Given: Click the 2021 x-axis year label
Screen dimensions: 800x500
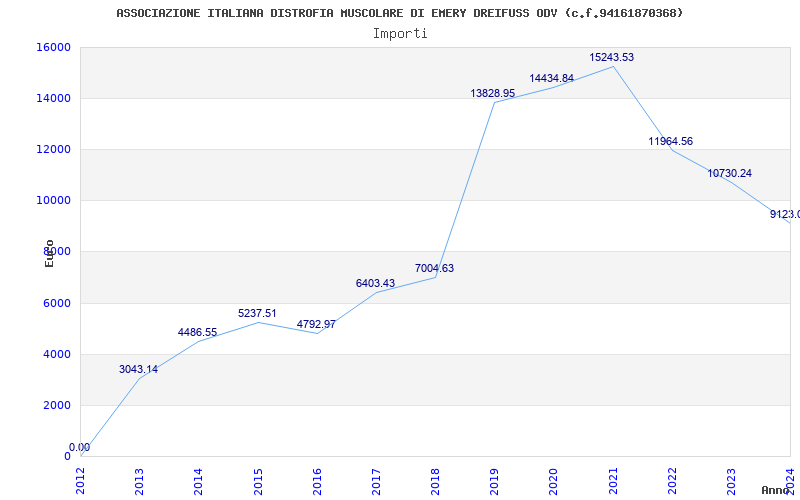Looking at the screenshot, I should (x=613, y=481).
